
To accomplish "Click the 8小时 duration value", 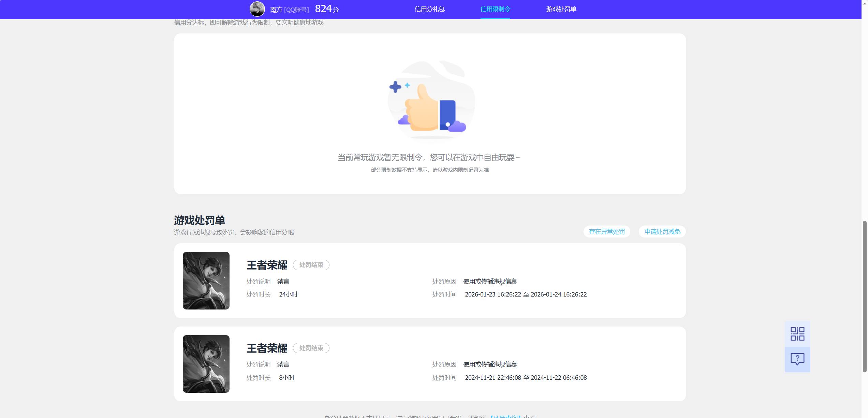I will click(286, 378).
